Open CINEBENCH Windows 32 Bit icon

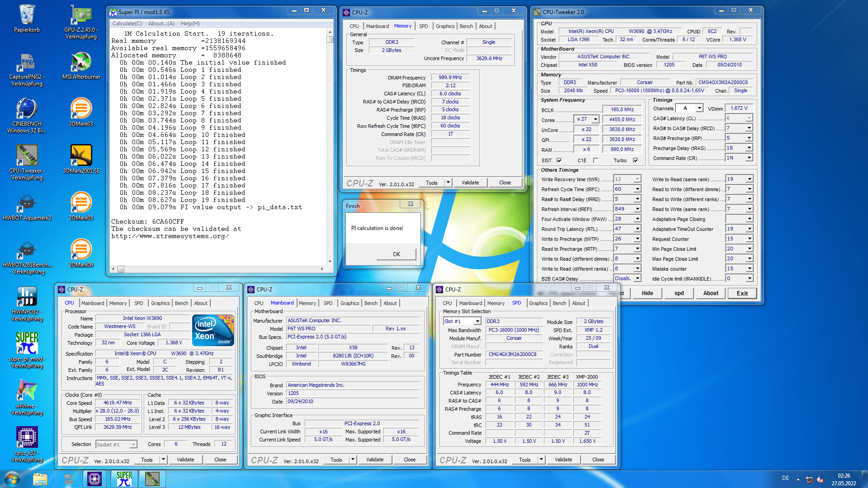click(27, 116)
